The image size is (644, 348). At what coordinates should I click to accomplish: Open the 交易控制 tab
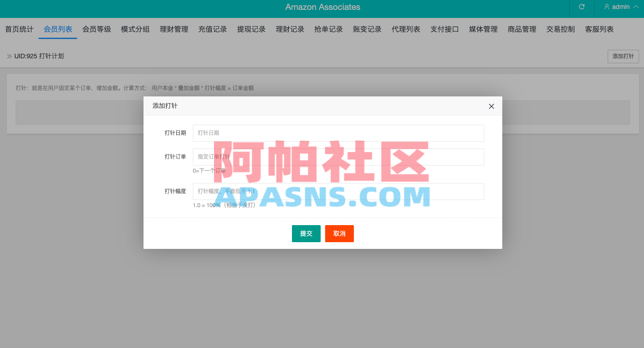pyautogui.click(x=561, y=29)
